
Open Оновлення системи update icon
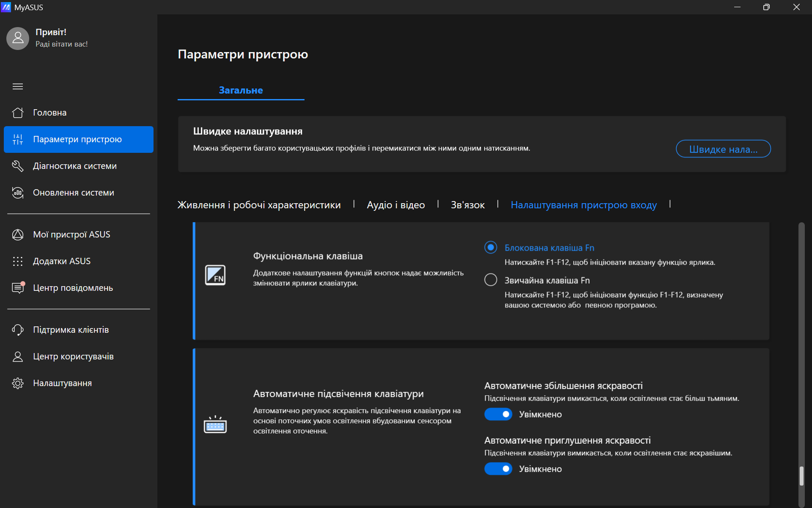tap(18, 193)
